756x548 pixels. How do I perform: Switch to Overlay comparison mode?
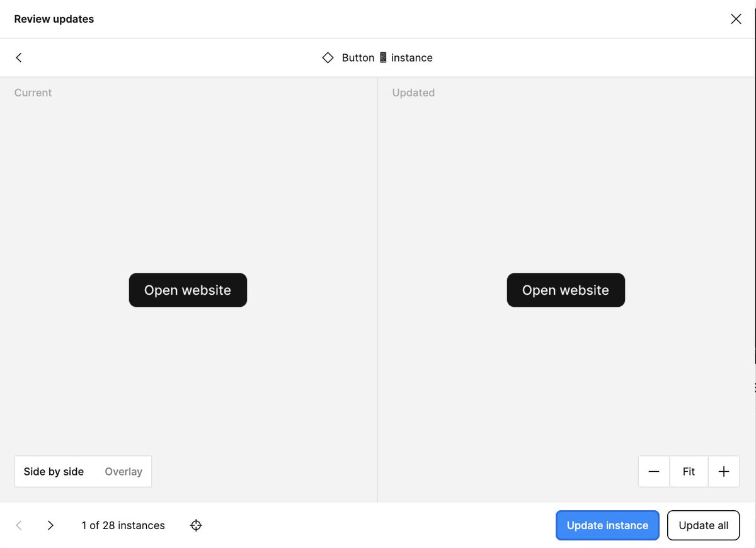coord(123,472)
